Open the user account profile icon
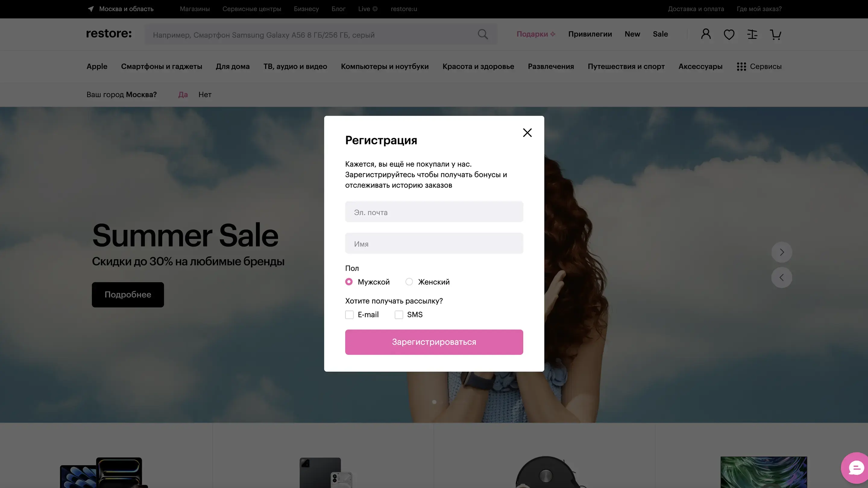The width and height of the screenshot is (868, 488). [706, 34]
